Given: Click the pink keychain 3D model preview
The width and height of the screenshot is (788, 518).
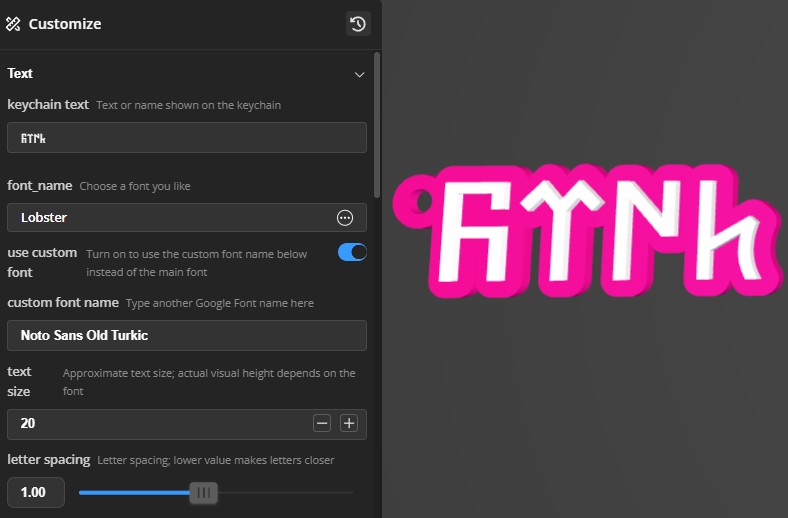Looking at the screenshot, I should tap(588, 230).
